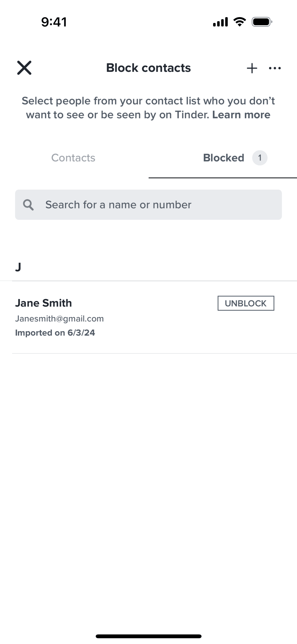Tap the Imported on 6/3/24 label
This screenshot has width=297, height=644.
tap(55, 333)
